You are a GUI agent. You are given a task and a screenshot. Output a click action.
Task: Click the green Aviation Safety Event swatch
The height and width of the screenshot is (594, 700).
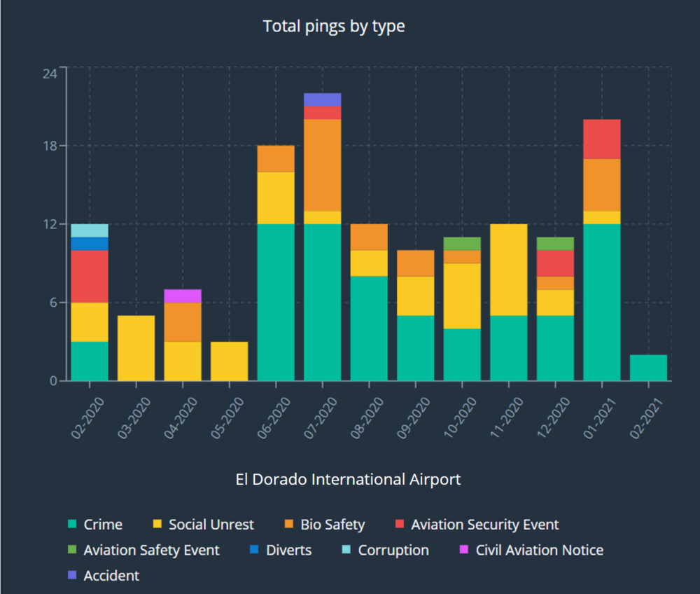pyautogui.click(x=73, y=551)
